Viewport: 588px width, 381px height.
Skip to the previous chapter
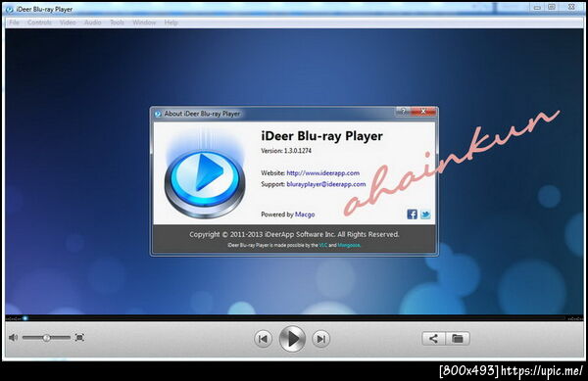(264, 339)
